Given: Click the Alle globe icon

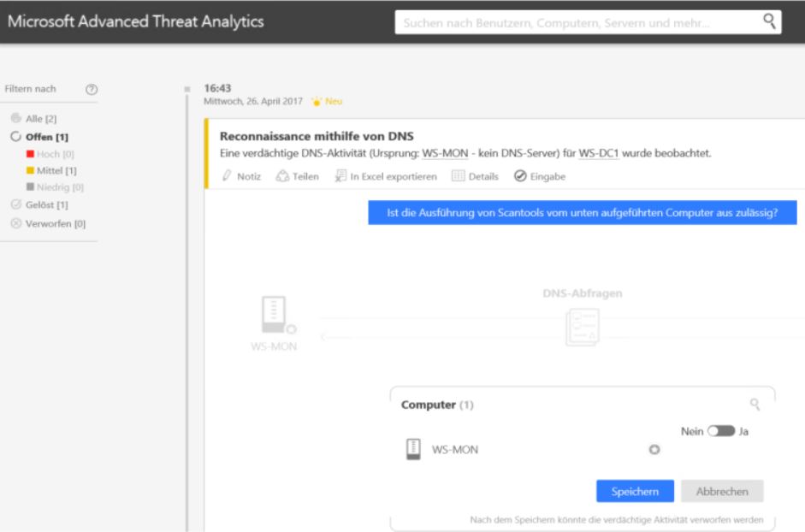Looking at the screenshot, I should click(x=16, y=118).
